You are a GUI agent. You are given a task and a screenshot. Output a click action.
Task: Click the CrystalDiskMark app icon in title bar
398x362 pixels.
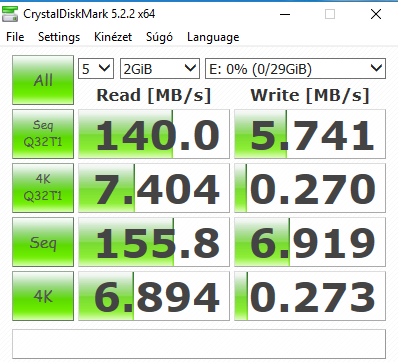[10, 14]
